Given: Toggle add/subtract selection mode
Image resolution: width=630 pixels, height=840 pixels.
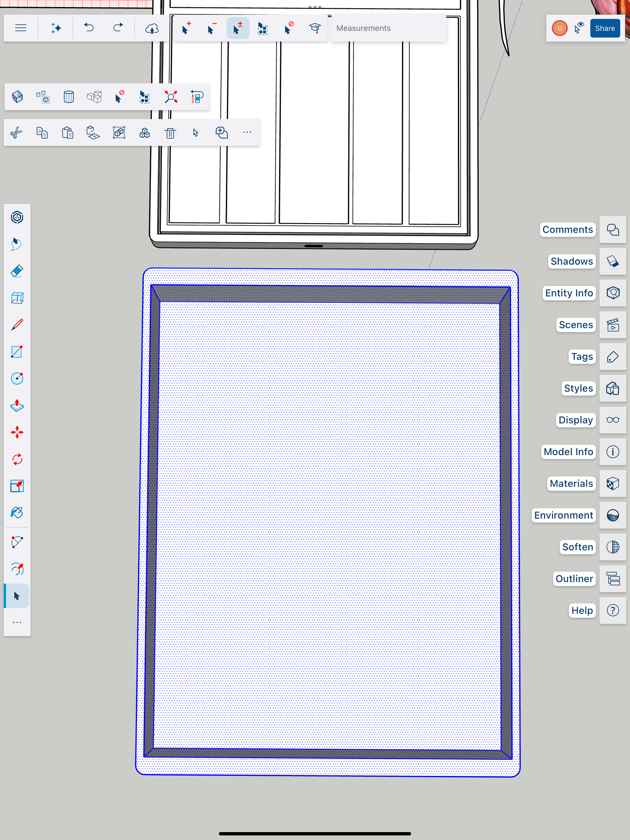Looking at the screenshot, I should [238, 28].
